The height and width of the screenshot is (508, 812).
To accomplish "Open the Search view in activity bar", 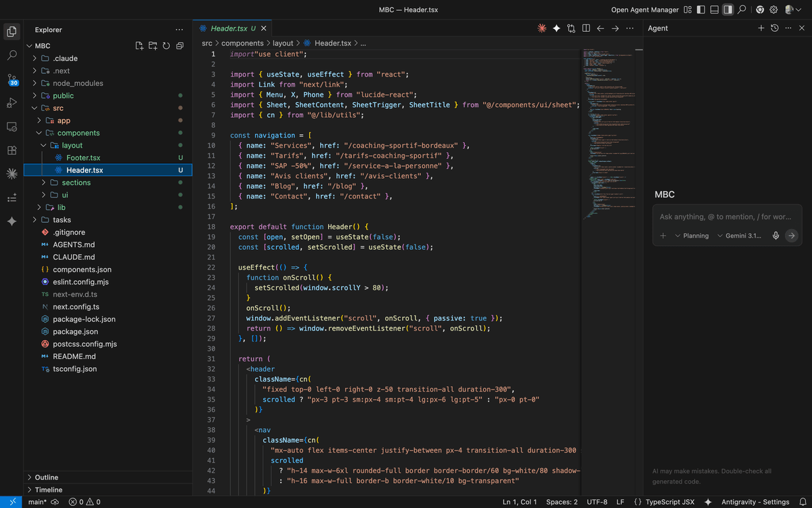I will coord(12,56).
